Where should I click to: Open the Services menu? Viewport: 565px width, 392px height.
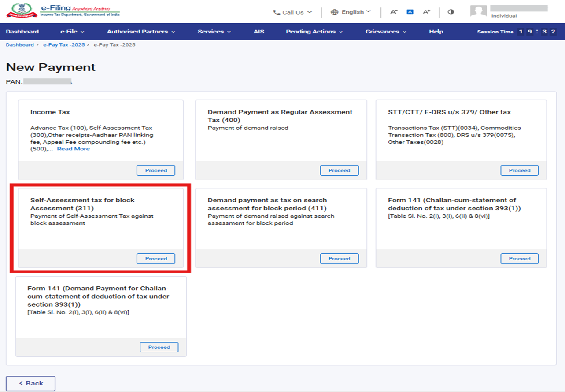pyautogui.click(x=214, y=32)
